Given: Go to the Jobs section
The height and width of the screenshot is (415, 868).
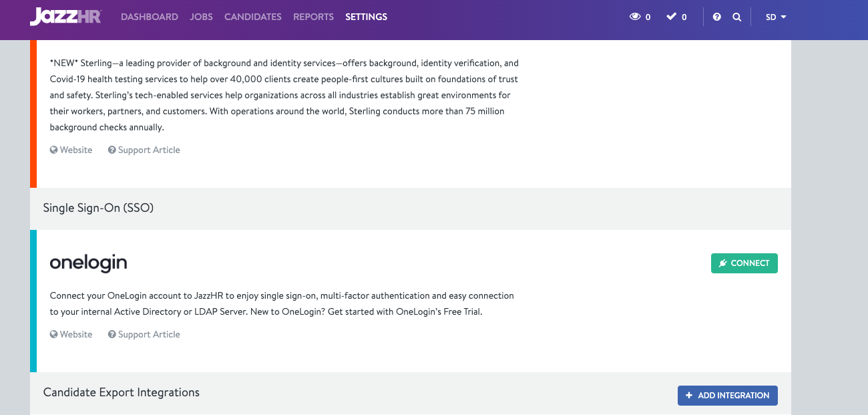Looking at the screenshot, I should coord(201,17).
